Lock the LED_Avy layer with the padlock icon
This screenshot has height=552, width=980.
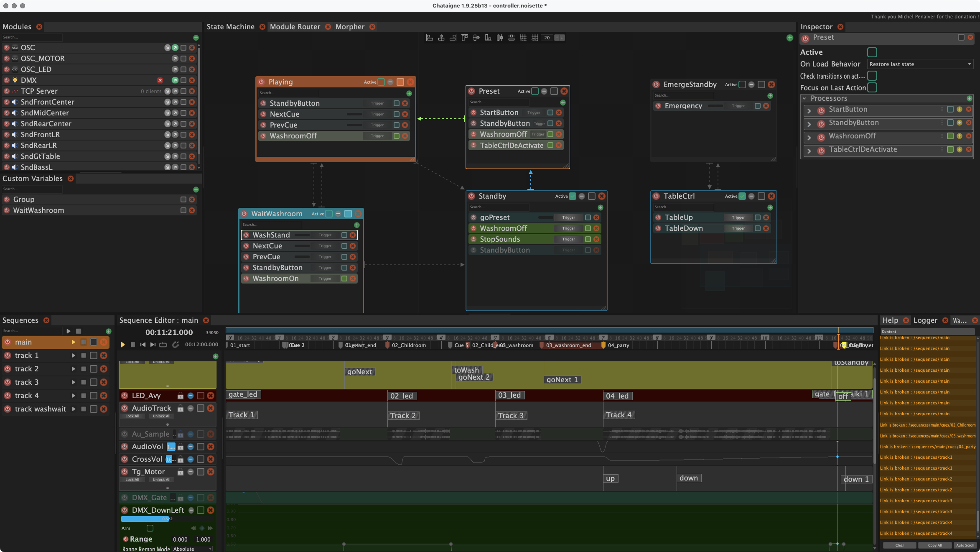pos(180,396)
